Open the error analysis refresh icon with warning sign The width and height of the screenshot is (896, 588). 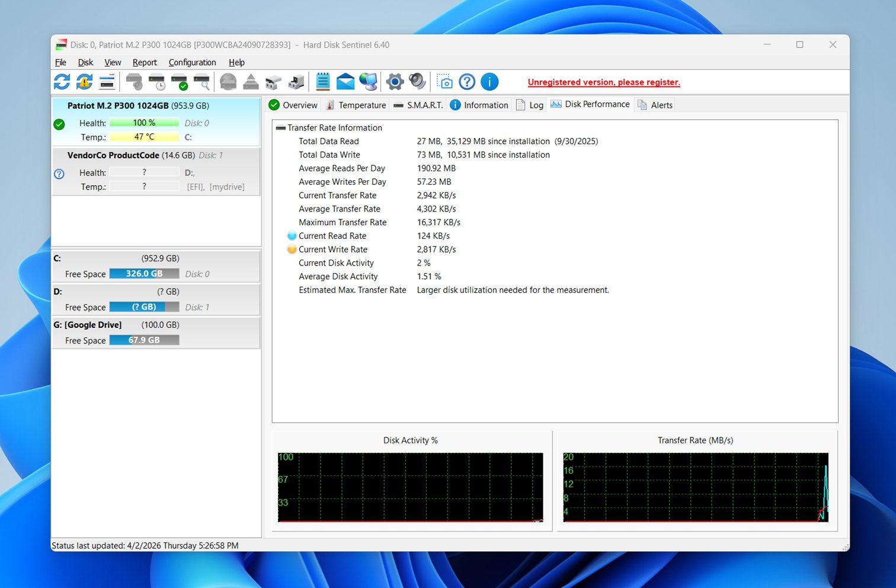(84, 82)
